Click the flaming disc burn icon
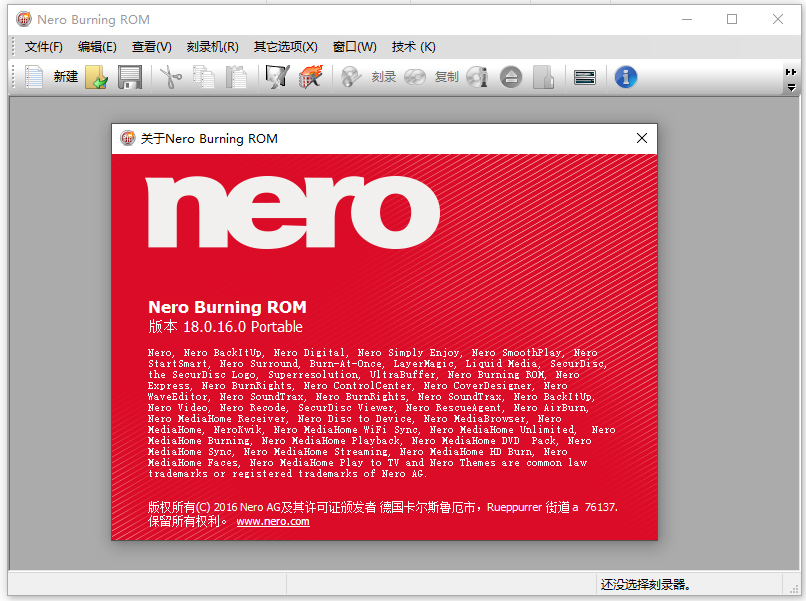This screenshot has height=601, width=806. 311,77
